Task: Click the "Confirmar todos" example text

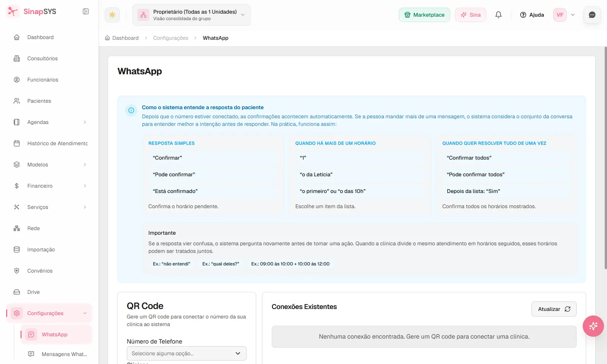Action: pos(469,158)
